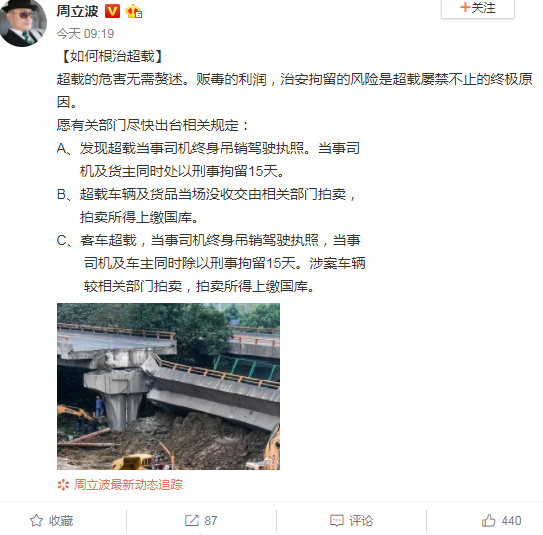Open the post timestamp 今天 09:19
Image resolution: width=543 pixels, height=535 pixels.
click(x=85, y=34)
